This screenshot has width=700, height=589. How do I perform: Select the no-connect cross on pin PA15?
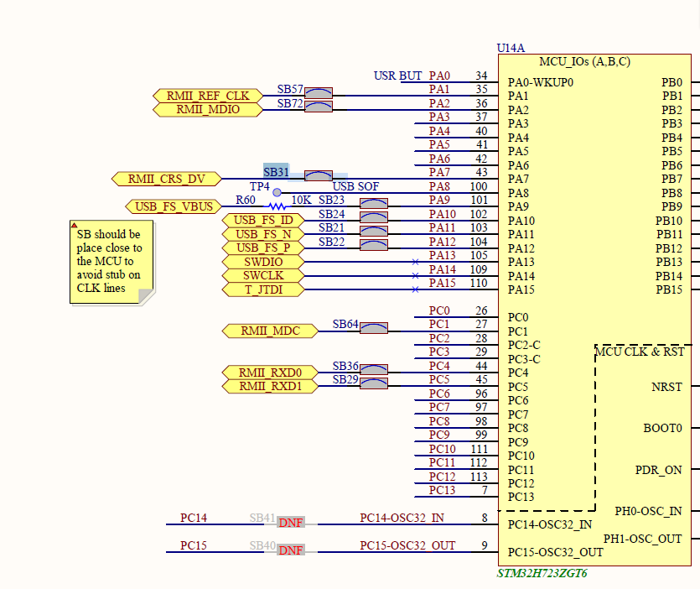415,289
